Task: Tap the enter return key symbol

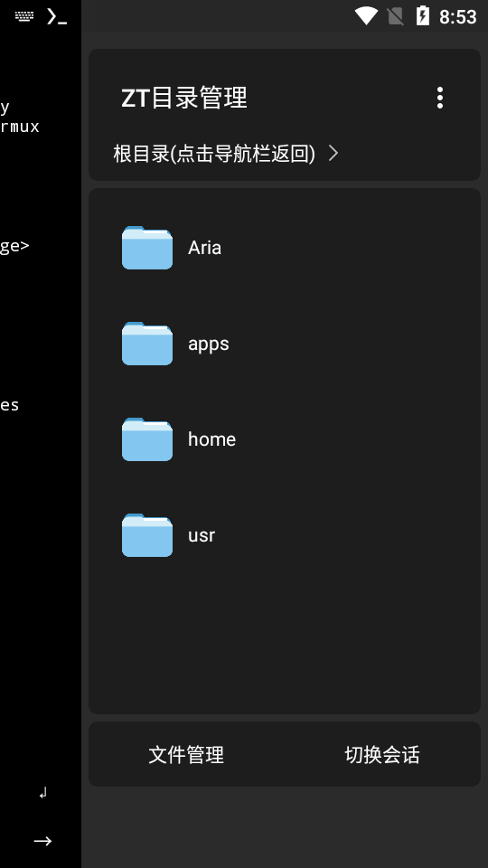Action: pos(42,793)
